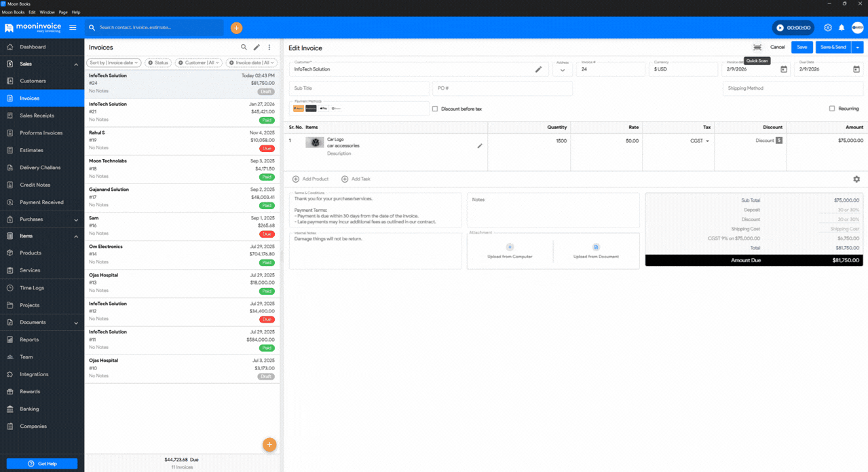The height and width of the screenshot is (472, 868).
Task: Open the CGST tax dropdown
Action: tap(700, 141)
